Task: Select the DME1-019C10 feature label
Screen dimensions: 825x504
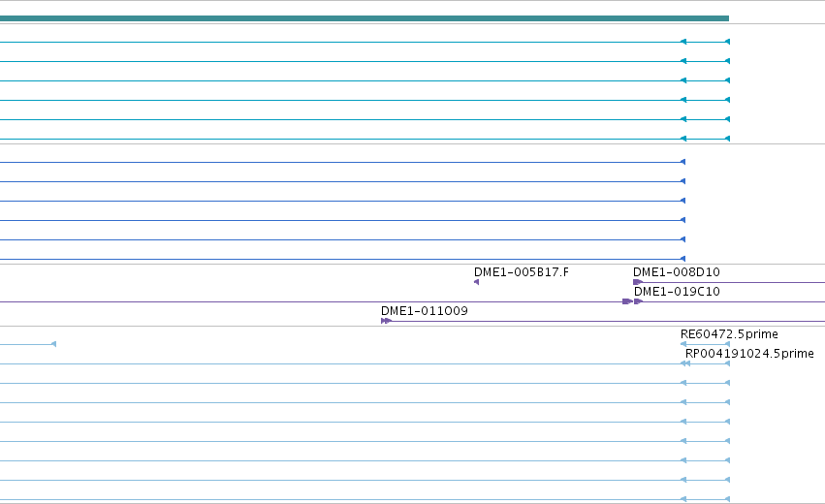Action: (677, 292)
